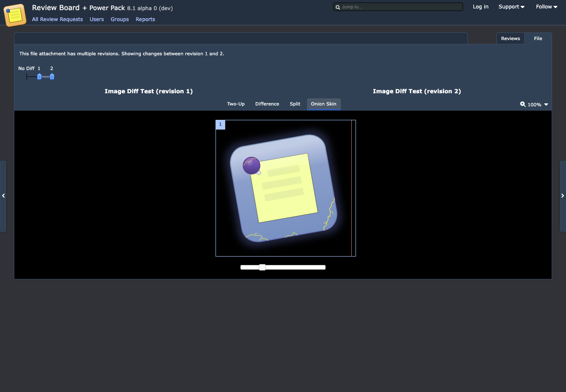Click the Jump to search field

click(398, 7)
